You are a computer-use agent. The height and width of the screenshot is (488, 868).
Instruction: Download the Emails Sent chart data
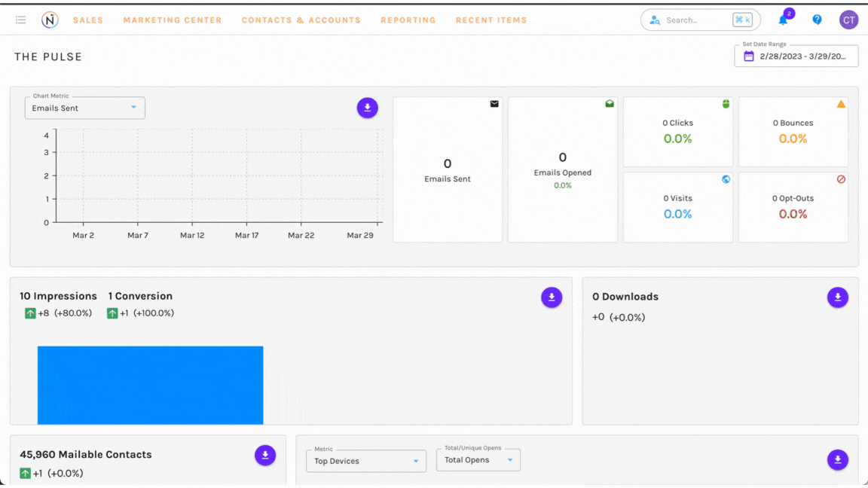point(367,108)
